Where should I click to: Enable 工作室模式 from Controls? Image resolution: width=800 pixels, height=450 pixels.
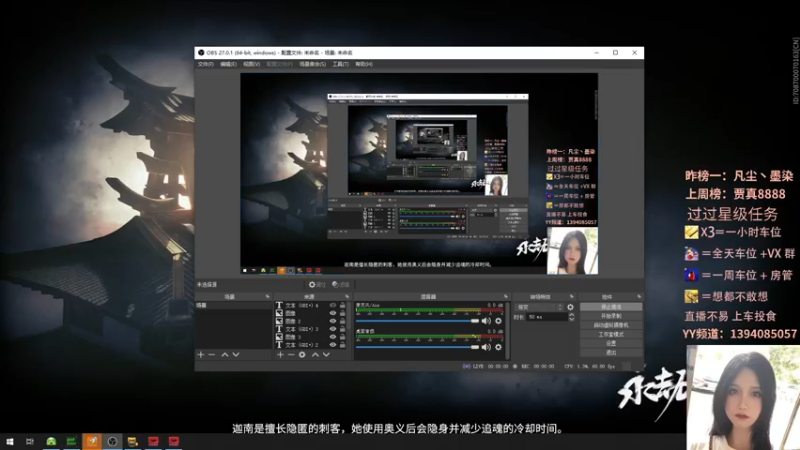coord(611,335)
